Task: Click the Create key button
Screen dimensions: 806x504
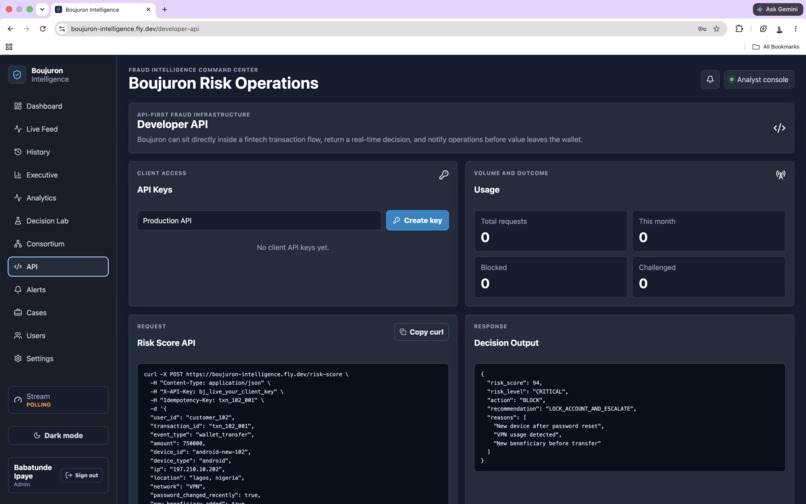Action: coord(417,220)
